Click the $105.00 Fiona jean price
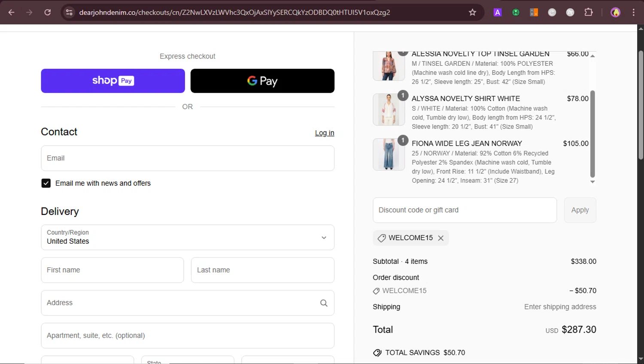 576,144
